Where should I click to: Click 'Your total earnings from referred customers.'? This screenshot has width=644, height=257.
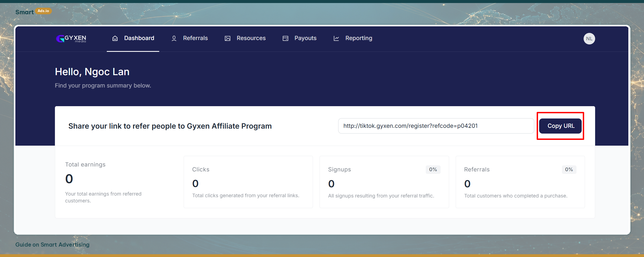103,197
